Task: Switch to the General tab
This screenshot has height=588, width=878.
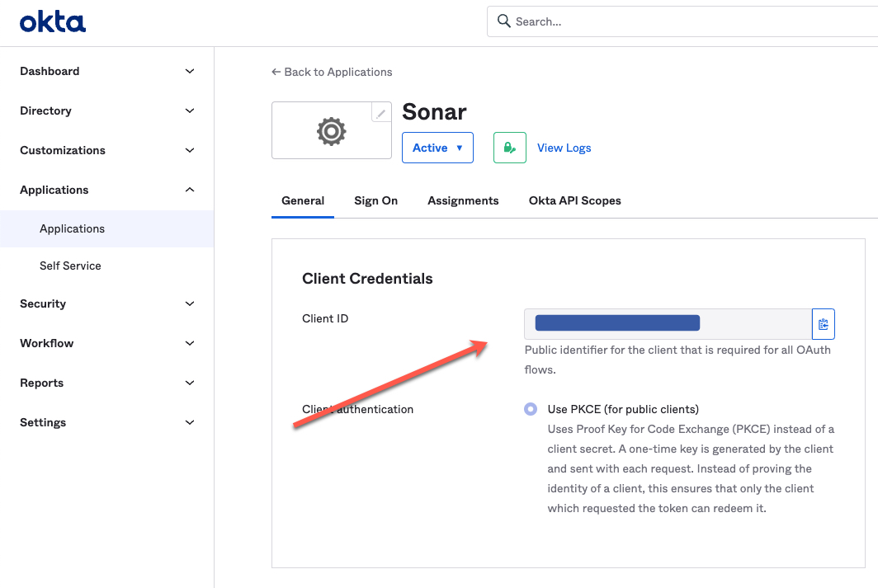Action: [x=303, y=201]
